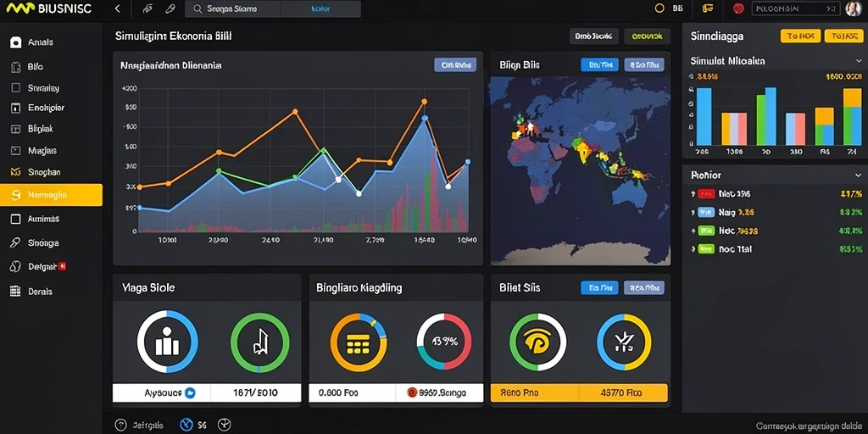Screen dimensions: 868x434
Task: Expand the Noc Ttal row arrow
Action: [x=693, y=249]
